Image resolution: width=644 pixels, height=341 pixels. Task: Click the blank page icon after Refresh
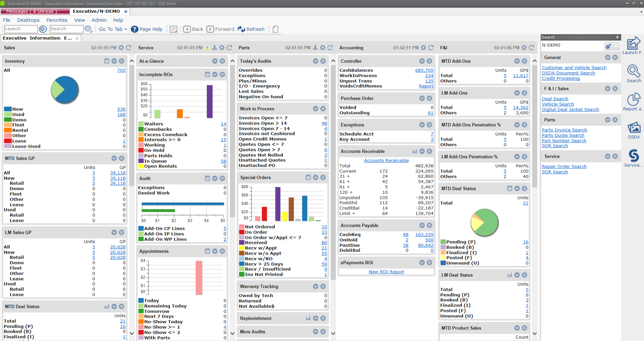pos(276,29)
